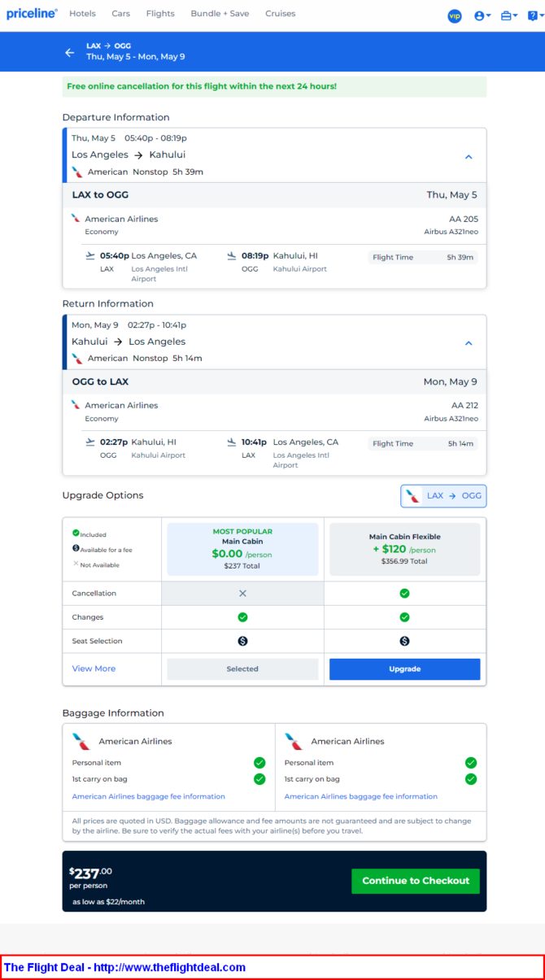545x980 pixels.
Task: Click the free online cancellation banner
Action: pyautogui.click(x=274, y=86)
